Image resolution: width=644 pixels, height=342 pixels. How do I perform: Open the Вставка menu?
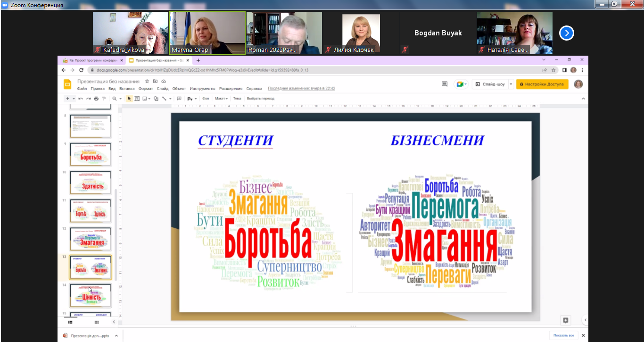pyautogui.click(x=127, y=89)
